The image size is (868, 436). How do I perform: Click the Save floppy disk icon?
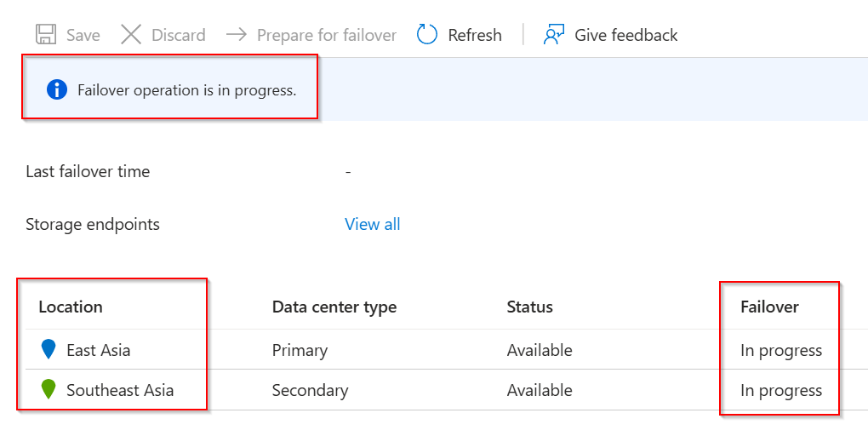point(45,35)
